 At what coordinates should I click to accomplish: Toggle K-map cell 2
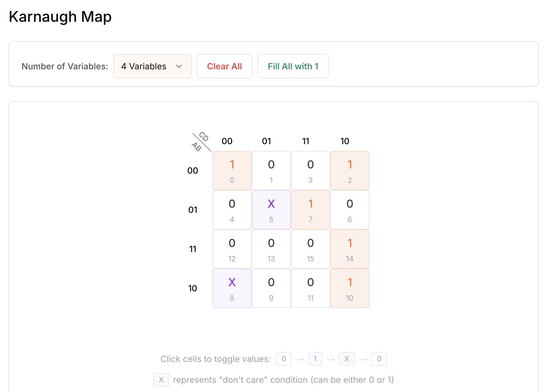pyautogui.click(x=350, y=171)
